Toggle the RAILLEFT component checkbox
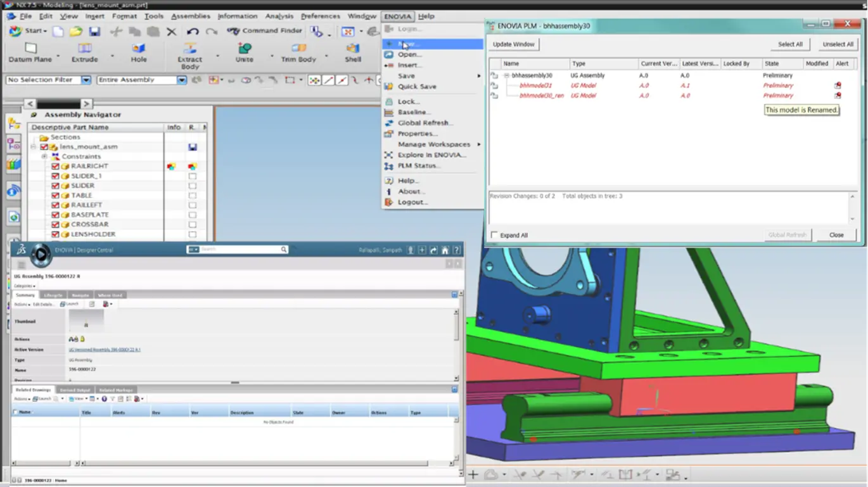868x487 pixels. [x=55, y=205]
